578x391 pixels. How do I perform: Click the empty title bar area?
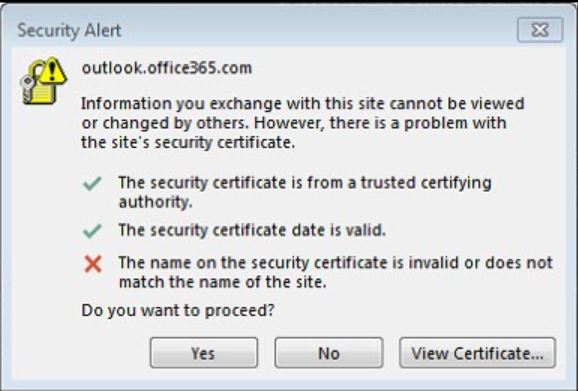tap(317, 30)
